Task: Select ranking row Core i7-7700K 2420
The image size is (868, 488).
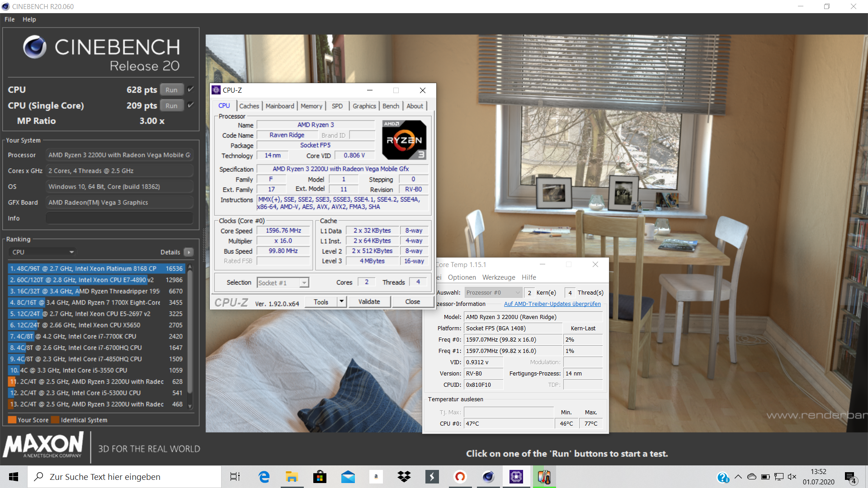Action: coord(97,336)
